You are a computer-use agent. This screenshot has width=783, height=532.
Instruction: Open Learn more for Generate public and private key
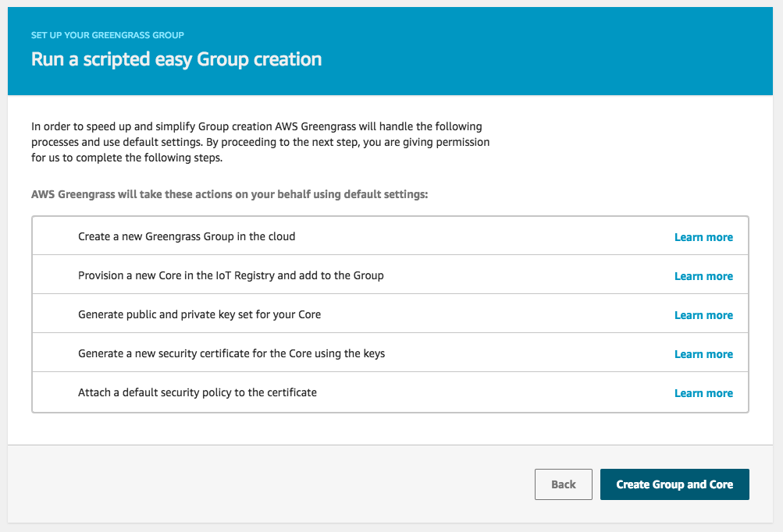(703, 315)
